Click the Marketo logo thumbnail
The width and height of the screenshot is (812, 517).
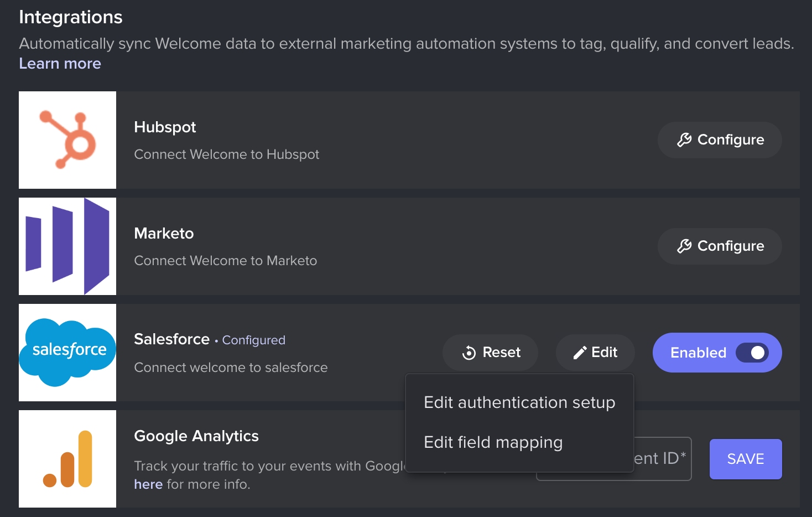67,246
